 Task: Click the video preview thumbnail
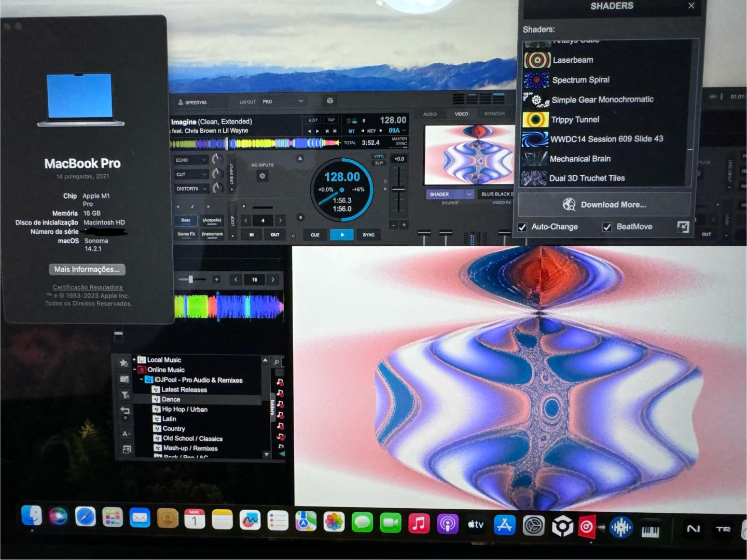tap(471, 155)
